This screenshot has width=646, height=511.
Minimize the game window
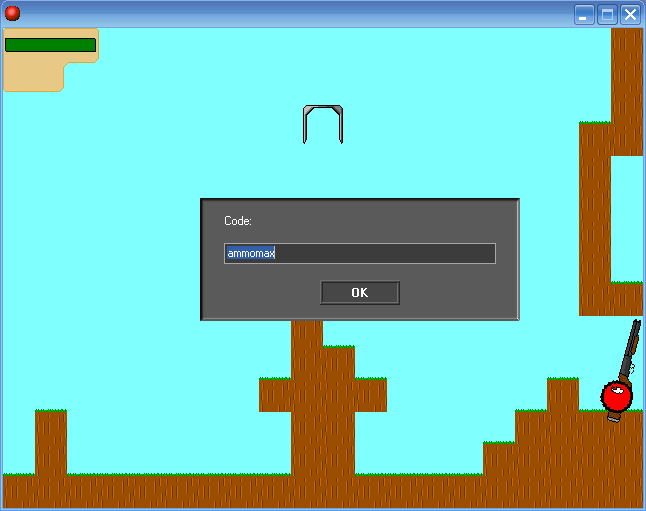(584, 15)
